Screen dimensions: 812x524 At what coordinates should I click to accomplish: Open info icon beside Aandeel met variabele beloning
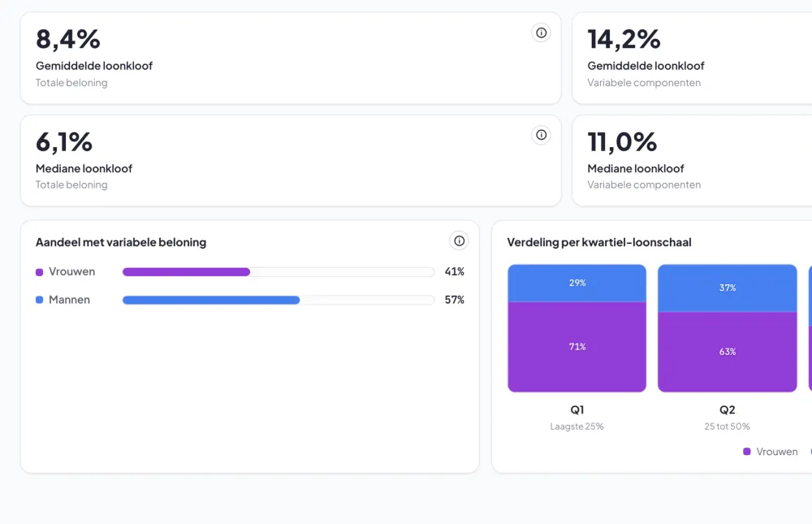pos(459,240)
